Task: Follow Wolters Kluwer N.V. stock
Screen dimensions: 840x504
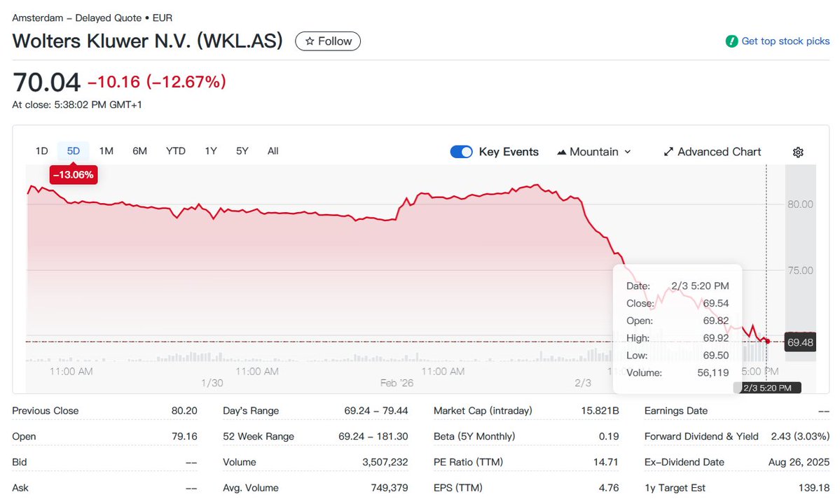Action: [x=328, y=41]
